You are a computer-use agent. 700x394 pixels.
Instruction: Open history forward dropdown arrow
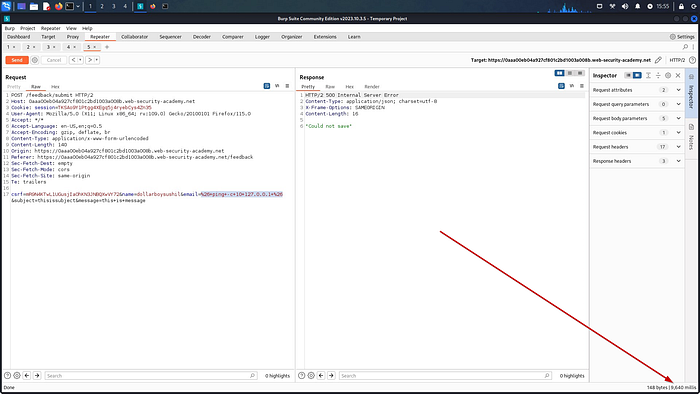[97, 60]
